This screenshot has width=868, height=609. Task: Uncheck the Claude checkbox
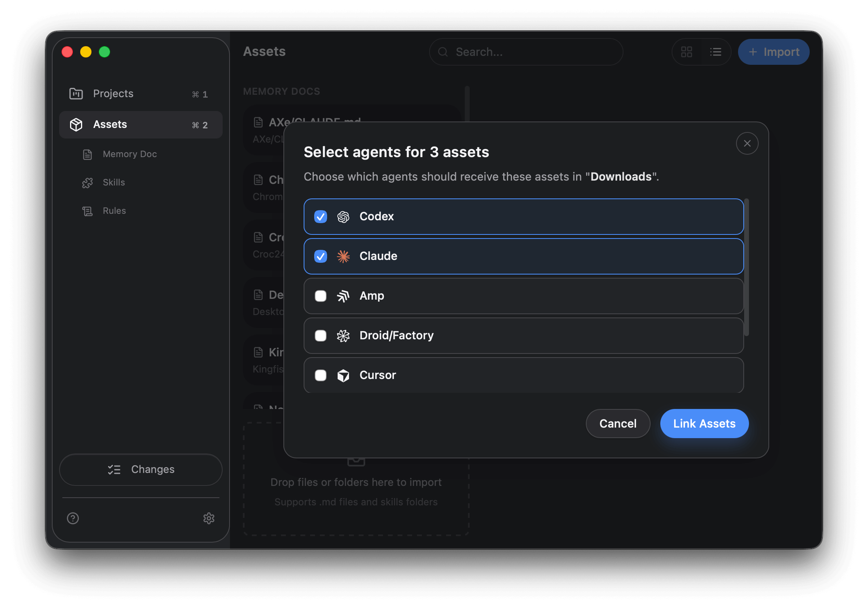tap(321, 256)
